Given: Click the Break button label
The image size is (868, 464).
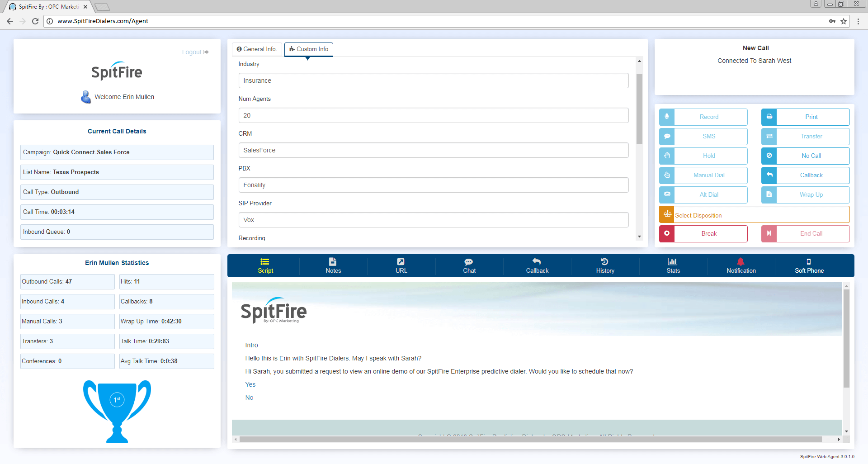Looking at the screenshot, I should (709, 233).
